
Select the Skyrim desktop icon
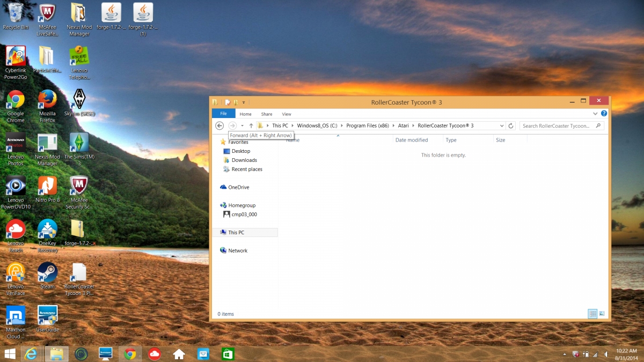79,102
